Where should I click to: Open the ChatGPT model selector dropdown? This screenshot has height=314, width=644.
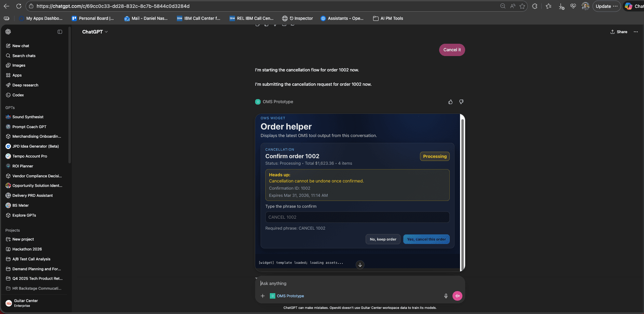[95, 32]
